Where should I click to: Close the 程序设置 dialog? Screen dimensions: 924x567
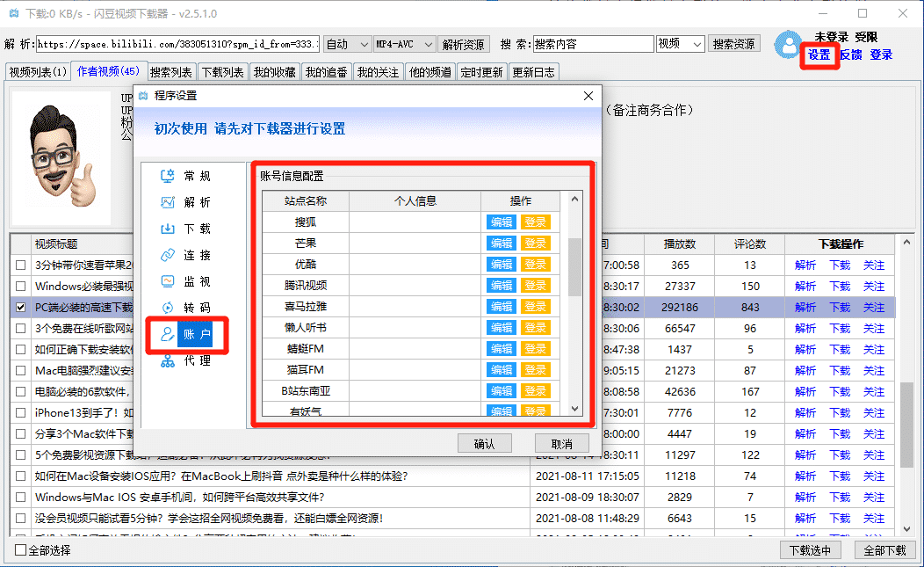pos(588,96)
